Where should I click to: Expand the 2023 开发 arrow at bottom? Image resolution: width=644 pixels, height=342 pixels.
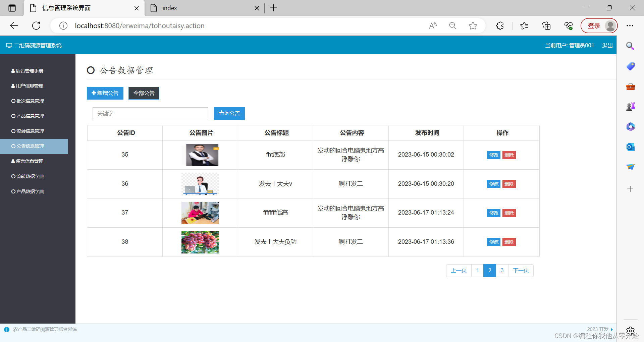click(612, 329)
